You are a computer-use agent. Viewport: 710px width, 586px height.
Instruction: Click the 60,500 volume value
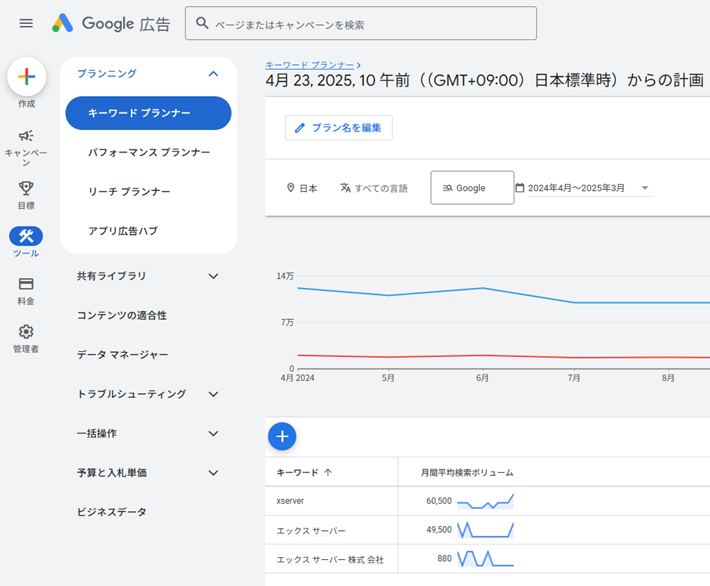coord(439,501)
